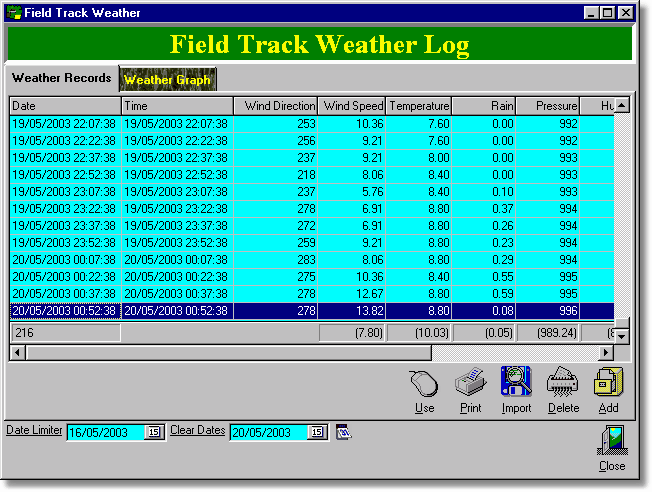Click wind speed value 13.82
652x492 pixels.
(370, 311)
